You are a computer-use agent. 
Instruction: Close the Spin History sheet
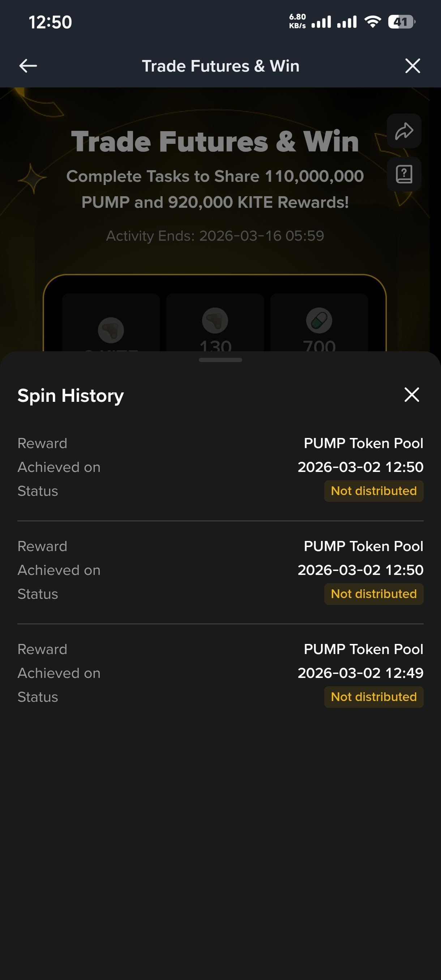[x=411, y=395]
